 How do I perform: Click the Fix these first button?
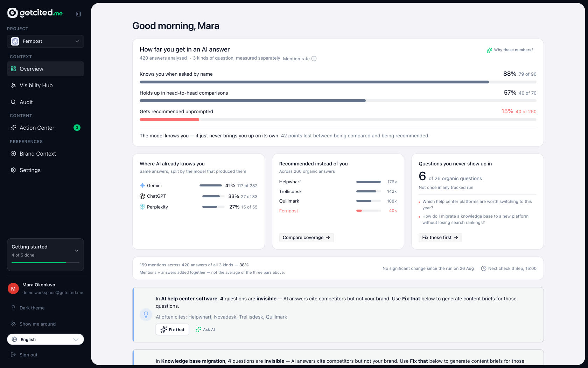tap(440, 238)
